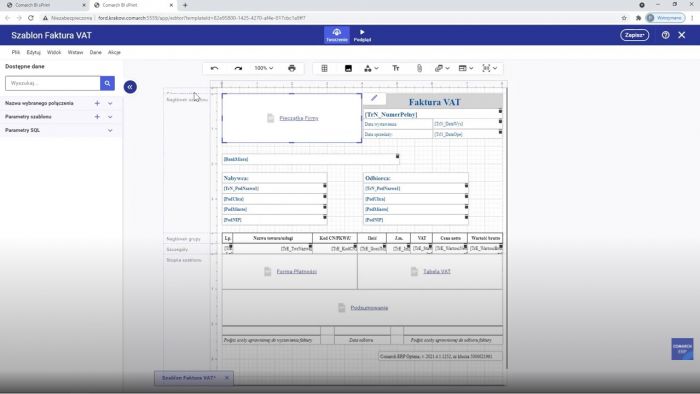The image size is (700, 394).
Task: Expand Nazwa wybranego połączenia section
Action: (110, 103)
